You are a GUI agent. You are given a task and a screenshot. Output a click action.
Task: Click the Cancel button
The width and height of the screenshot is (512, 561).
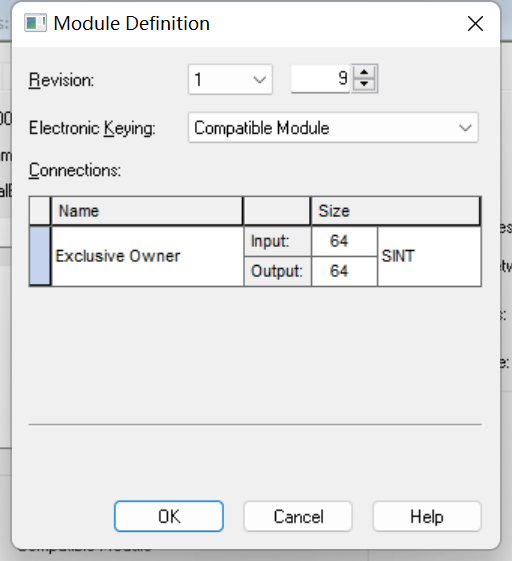pos(298,516)
